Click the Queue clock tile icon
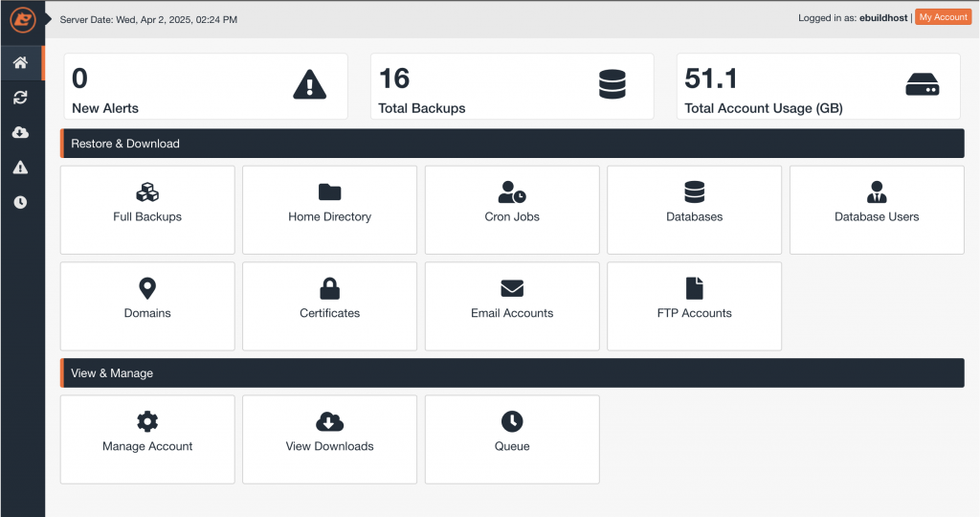 click(512, 421)
